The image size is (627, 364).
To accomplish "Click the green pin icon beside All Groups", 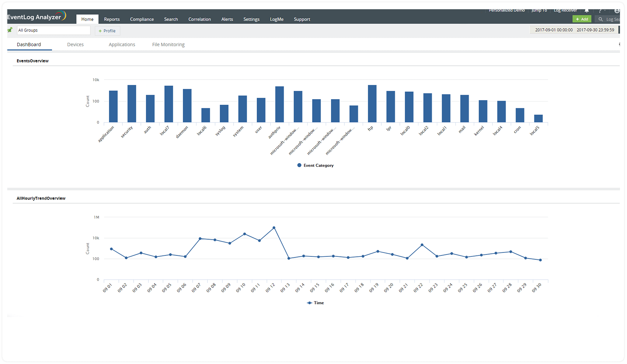I will coord(10,30).
